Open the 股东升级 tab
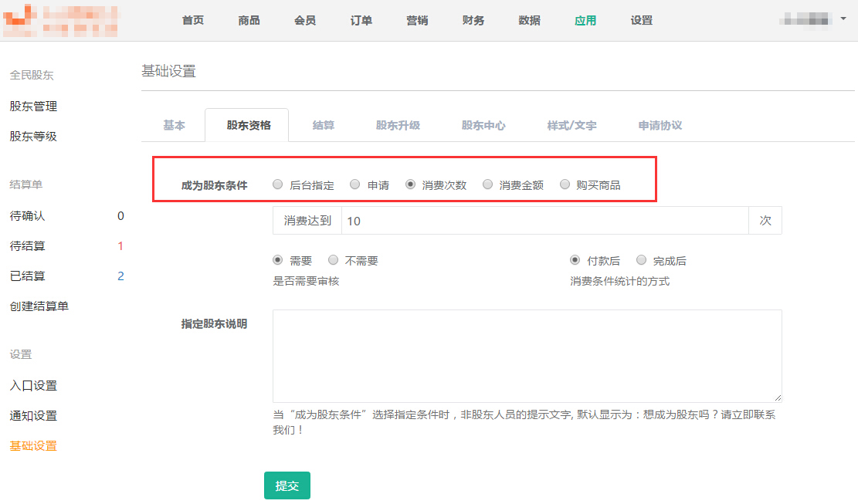Screen dimensions: 858x504 pyautogui.click(x=398, y=125)
